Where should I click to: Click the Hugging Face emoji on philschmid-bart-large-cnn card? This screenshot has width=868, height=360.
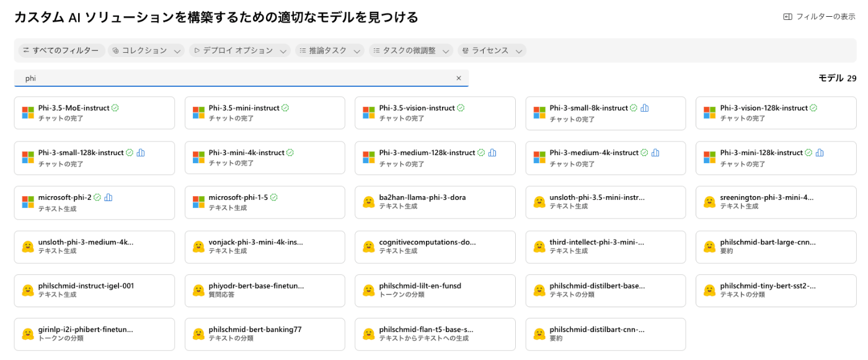pyautogui.click(x=710, y=246)
